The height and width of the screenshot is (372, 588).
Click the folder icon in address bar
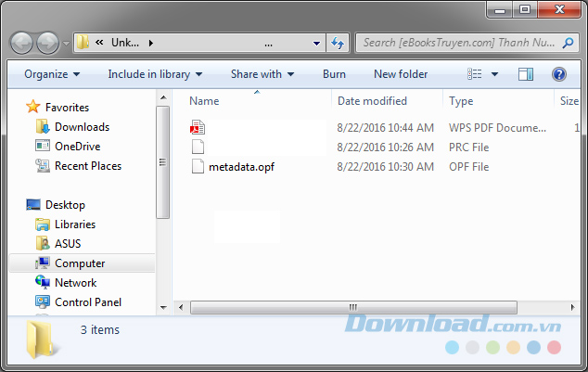click(x=83, y=43)
